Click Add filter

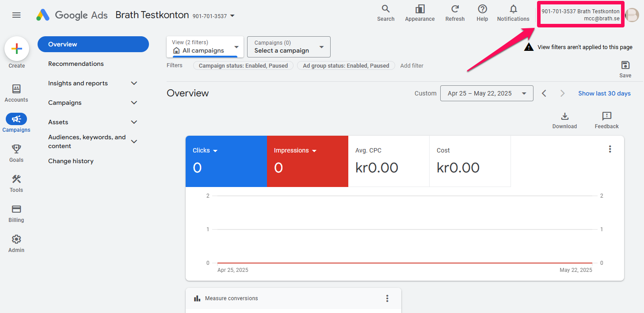412,65
